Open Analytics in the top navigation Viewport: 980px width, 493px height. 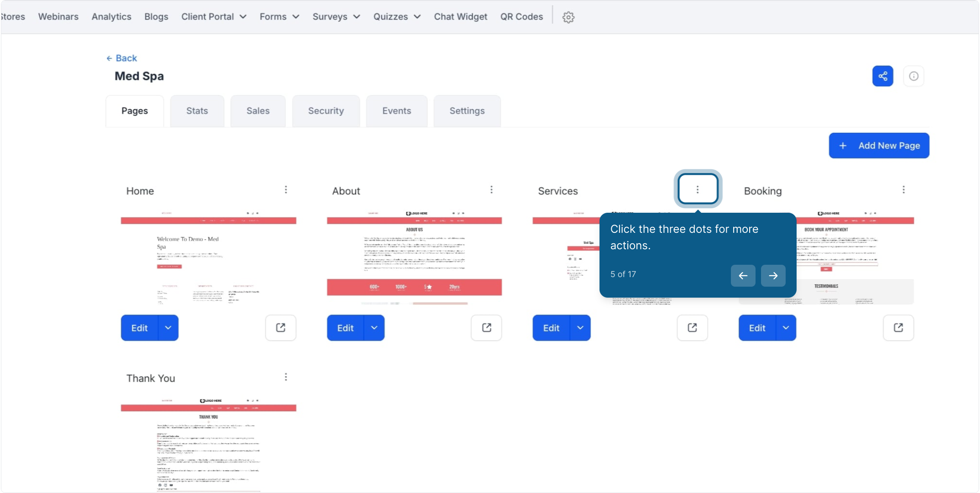tap(111, 17)
